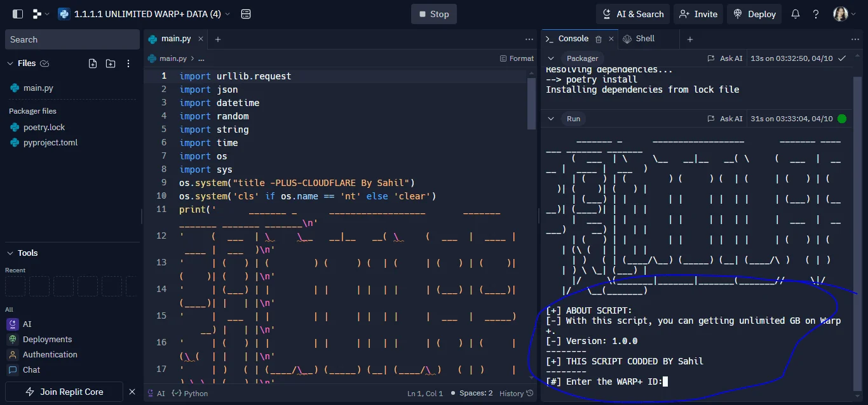Viewport: 868px width, 405px height.
Task: Click the 13s on 03:32:50 timestamp
Action: click(792, 58)
